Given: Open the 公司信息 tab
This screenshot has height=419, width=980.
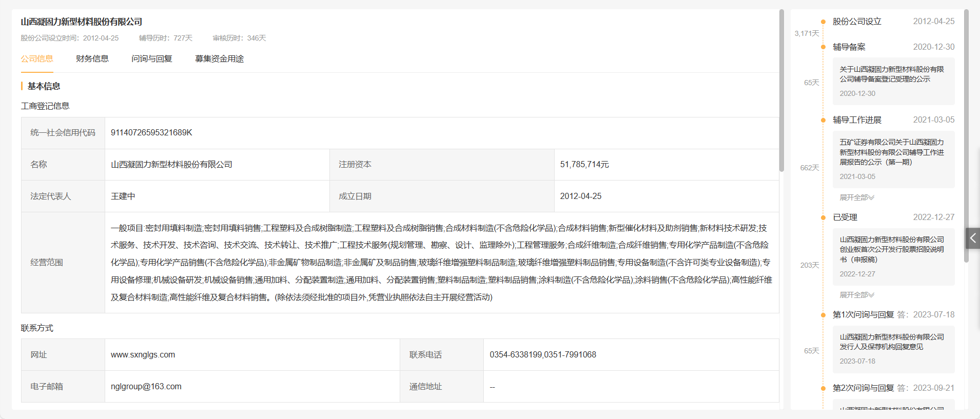Looking at the screenshot, I should (37, 59).
